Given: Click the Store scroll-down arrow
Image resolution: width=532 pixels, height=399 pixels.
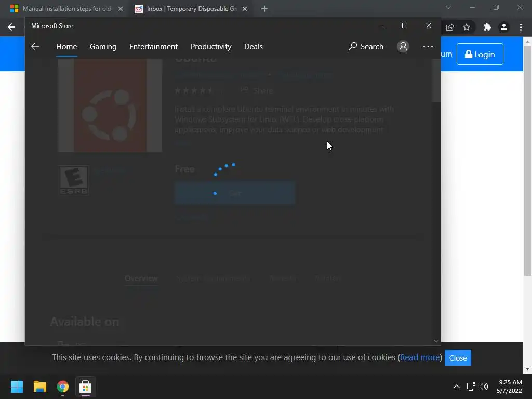Looking at the screenshot, I should click(436, 341).
